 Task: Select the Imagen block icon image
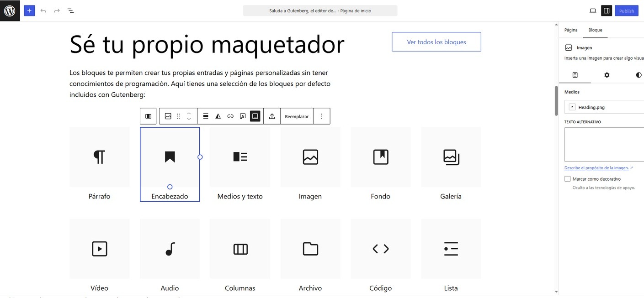(x=310, y=157)
